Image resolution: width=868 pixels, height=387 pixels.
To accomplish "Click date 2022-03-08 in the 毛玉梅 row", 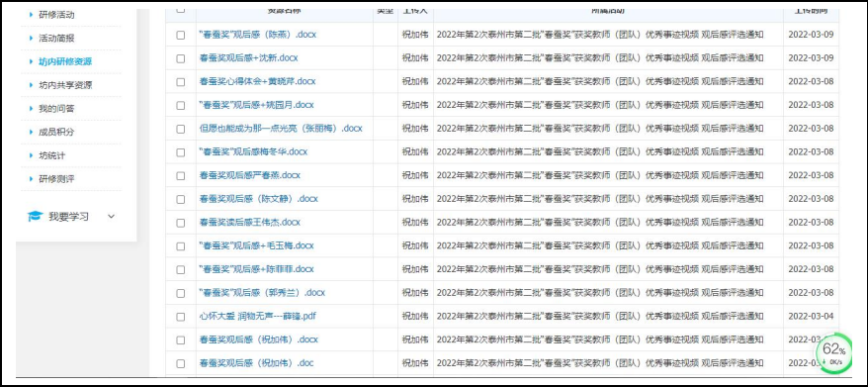I will click(x=811, y=245).
